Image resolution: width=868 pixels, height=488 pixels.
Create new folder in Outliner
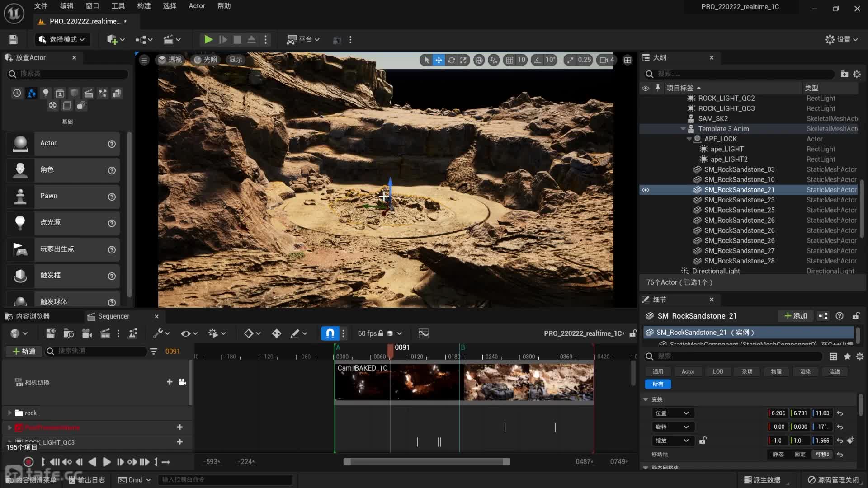click(844, 74)
